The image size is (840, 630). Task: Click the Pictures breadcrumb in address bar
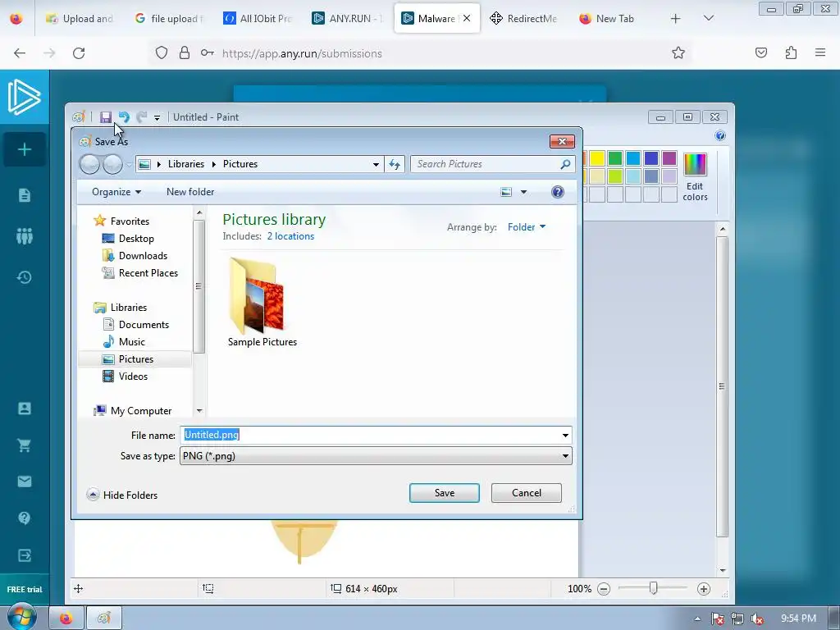click(240, 164)
